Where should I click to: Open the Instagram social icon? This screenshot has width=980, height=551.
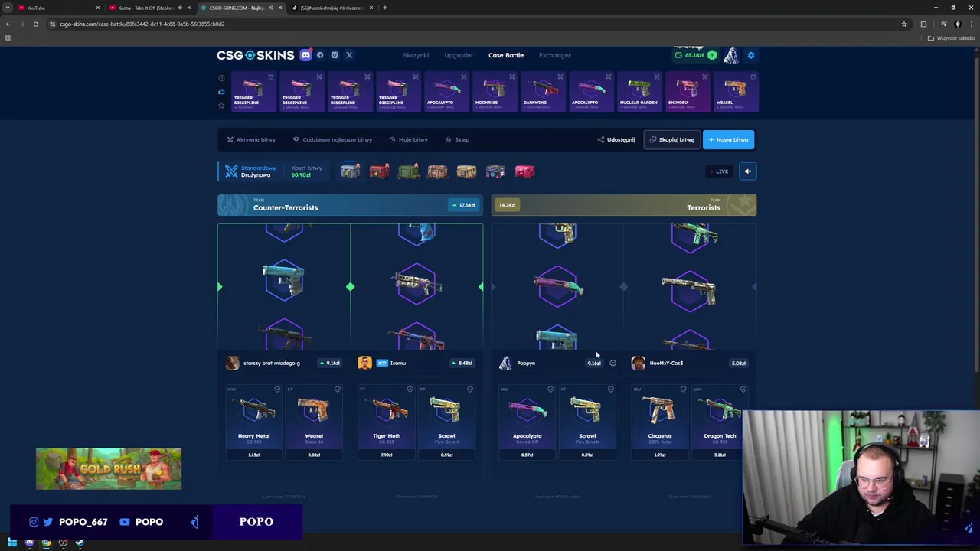tap(335, 55)
